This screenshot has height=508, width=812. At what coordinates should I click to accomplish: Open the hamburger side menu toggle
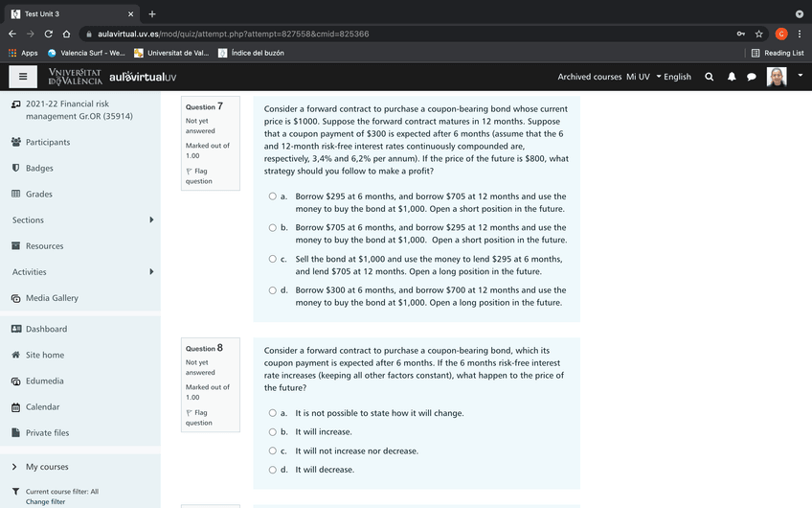click(x=23, y=77)
